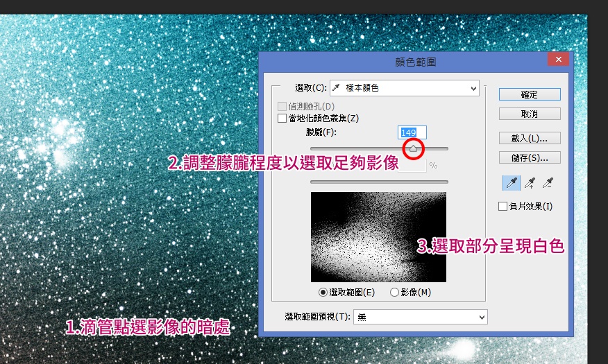Click the 朦朧(F) value field showing 149
Screen dimensions: 608x364
[412, 132]
